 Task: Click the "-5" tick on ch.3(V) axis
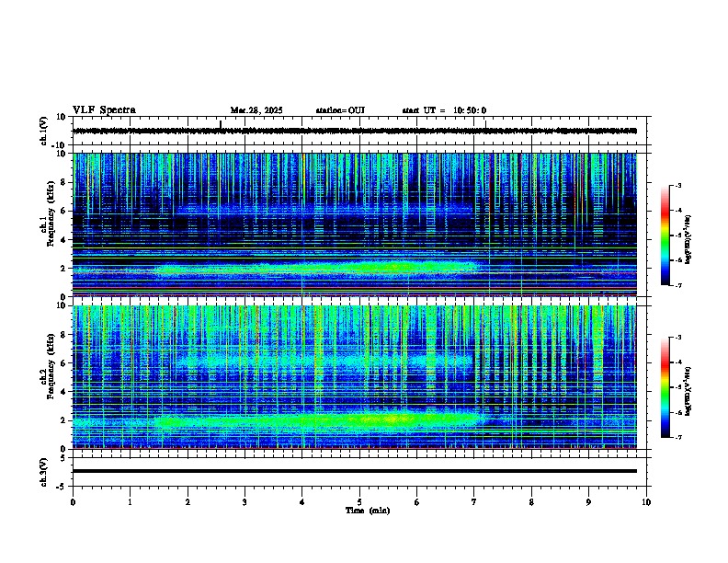63,487
